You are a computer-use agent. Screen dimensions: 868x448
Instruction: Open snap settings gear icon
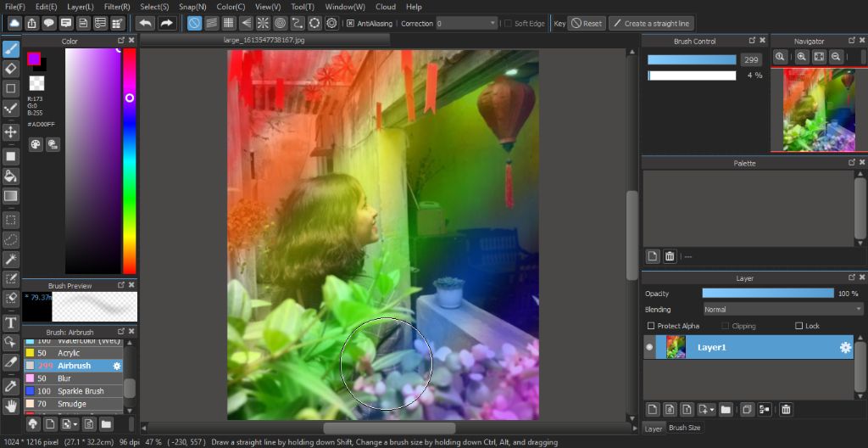tap(331, 23)
